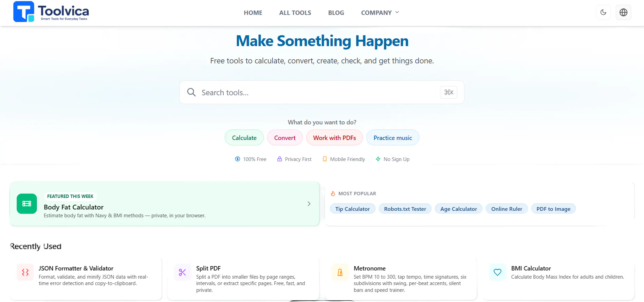Screen dimensions: 644x302
Task: Click the 'What do you want to do?' text
Action: (x=322, y=122)
